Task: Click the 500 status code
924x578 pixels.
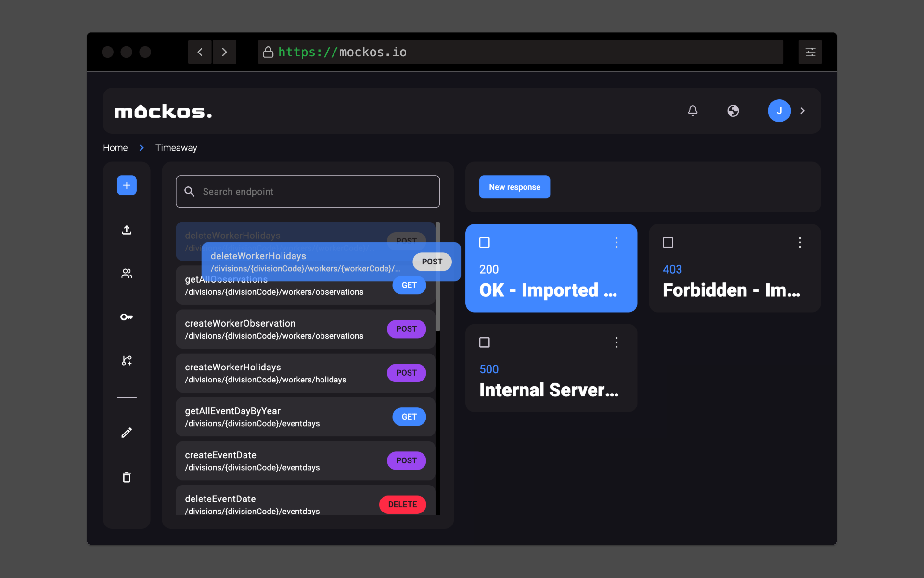Action: [489, 369]
